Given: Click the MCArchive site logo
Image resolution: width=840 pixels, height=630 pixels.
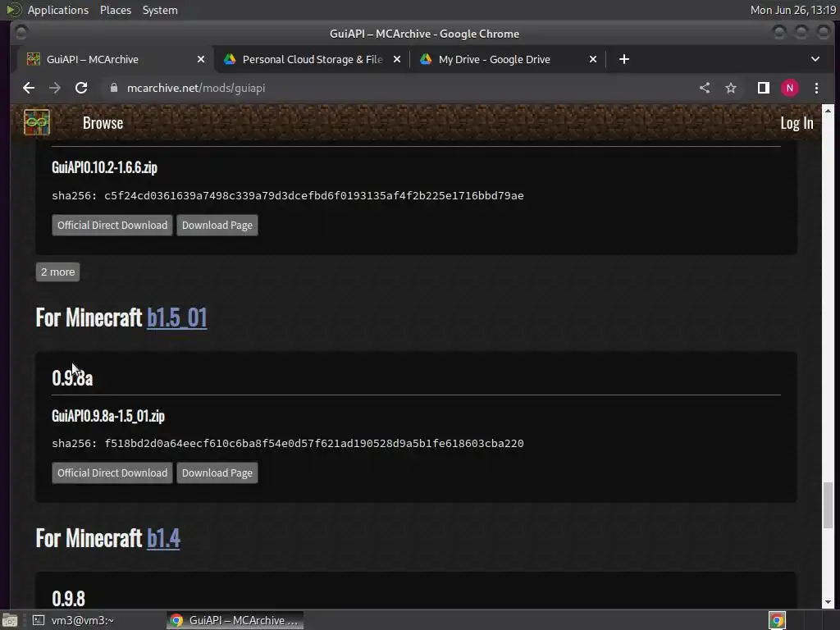Looking at the screenshot, I should [x=37, y=123].
